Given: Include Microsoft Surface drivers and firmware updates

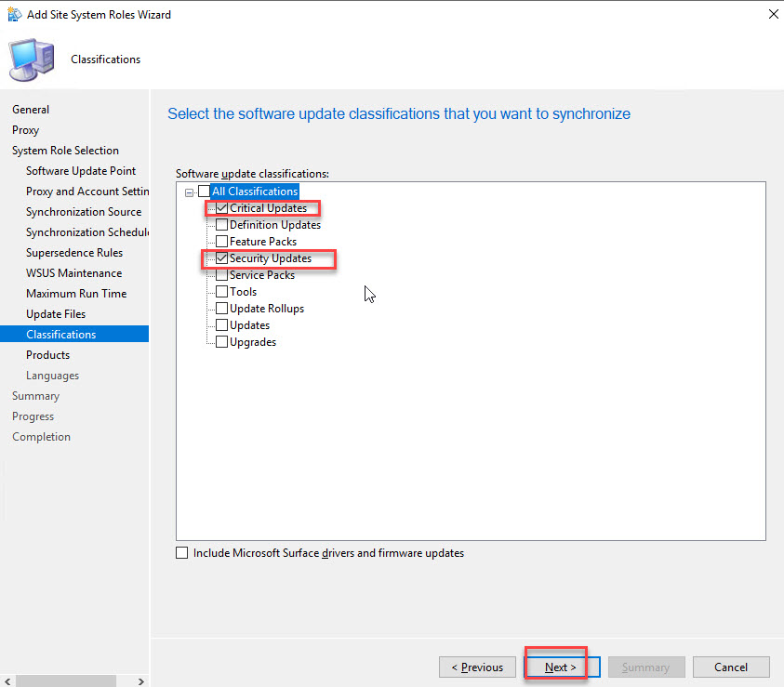Looking at the screenshot, I should click(x=182, y=553).
